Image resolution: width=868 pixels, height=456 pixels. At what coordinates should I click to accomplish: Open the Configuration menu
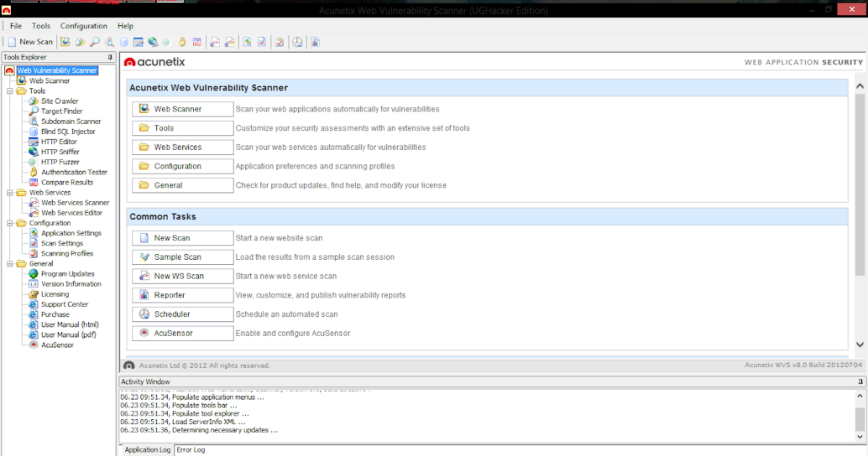pos(84,26)
